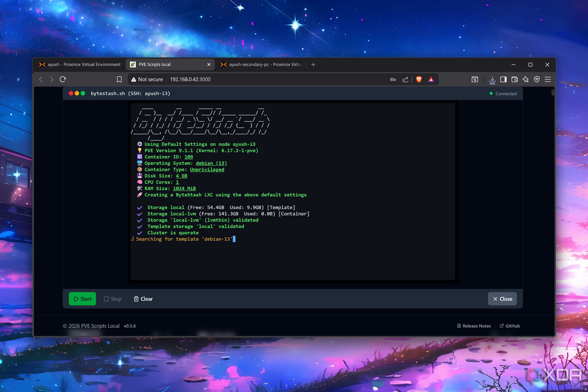Open Brave Shields lion icon
Screen dimensions: 588x392
419,79
